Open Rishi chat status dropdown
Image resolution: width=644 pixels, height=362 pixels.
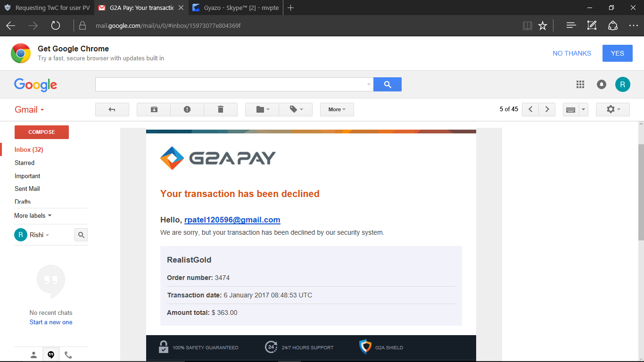tap(40, 235)
